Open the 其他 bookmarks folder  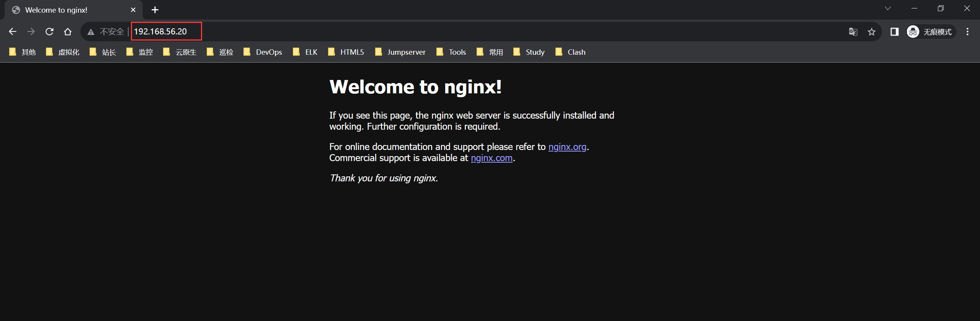click(23, 52)
